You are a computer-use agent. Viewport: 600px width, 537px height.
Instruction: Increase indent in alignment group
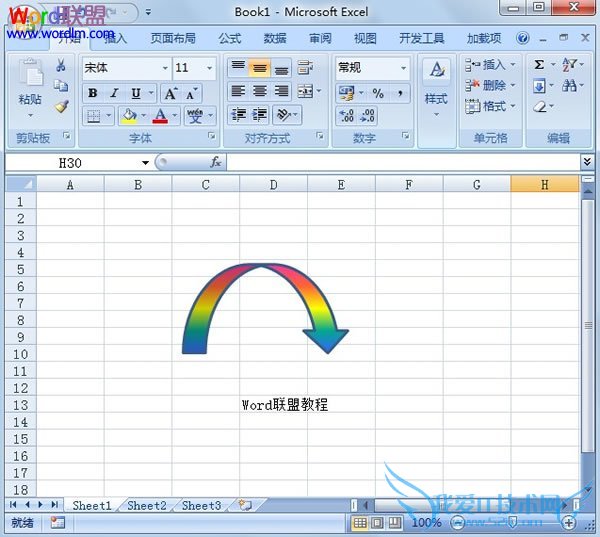pos(259,115)
